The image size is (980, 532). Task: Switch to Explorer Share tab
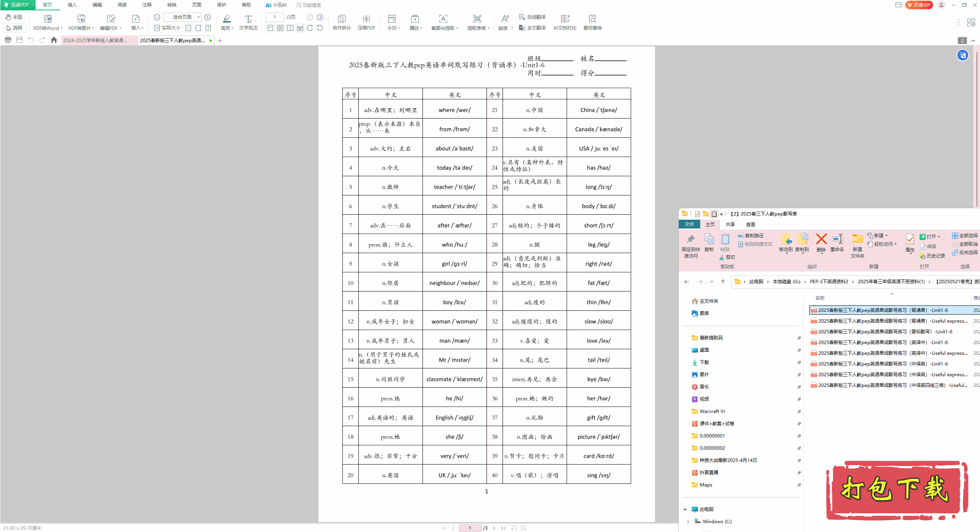point(730,225)
